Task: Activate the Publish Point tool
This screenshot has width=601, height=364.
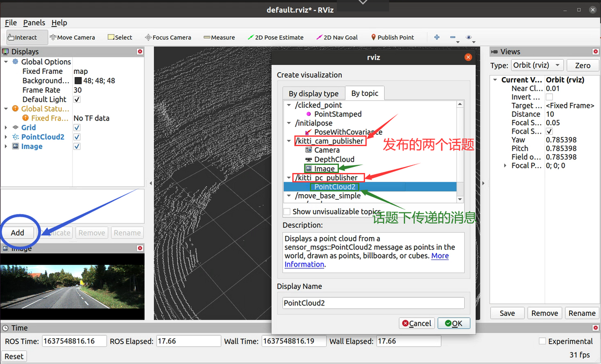Action: pyautogui.click(x=392, y=37)
